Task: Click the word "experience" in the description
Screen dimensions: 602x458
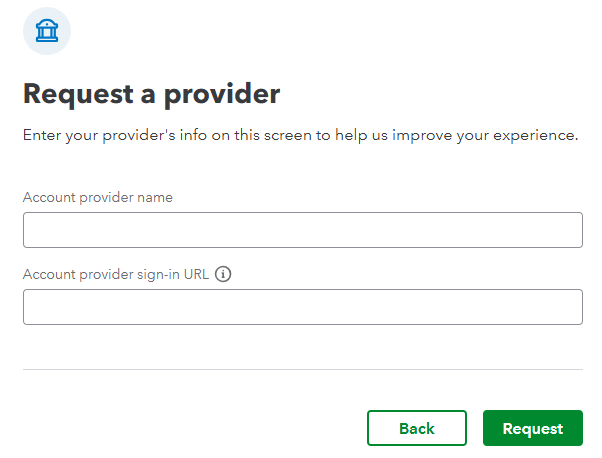Action: point(534,136)
